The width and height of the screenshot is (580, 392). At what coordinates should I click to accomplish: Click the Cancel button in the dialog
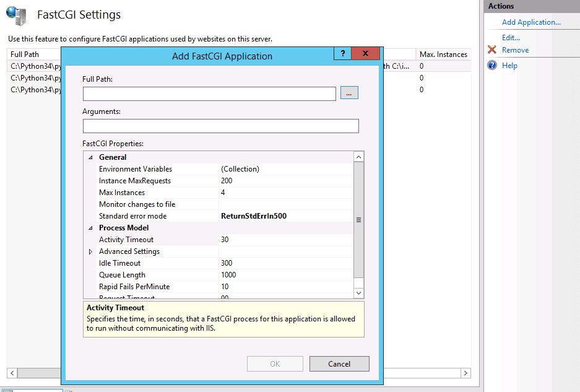[339, 364]
